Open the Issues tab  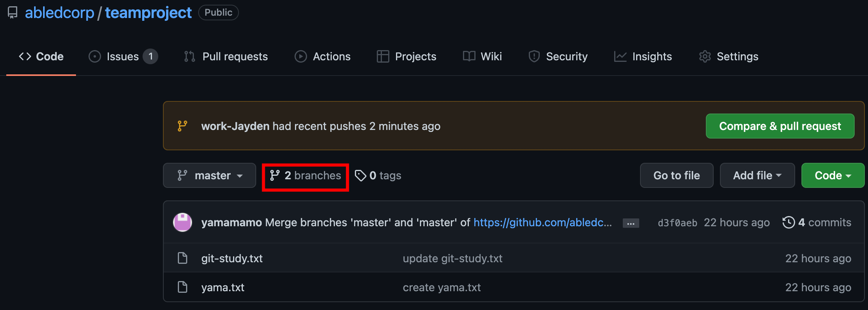pos(123,56)
